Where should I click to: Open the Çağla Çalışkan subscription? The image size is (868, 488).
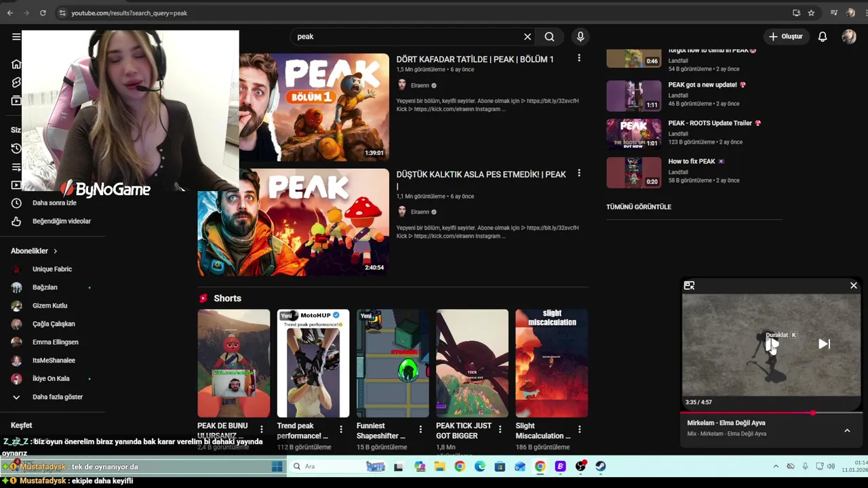(x=52, y=324)
